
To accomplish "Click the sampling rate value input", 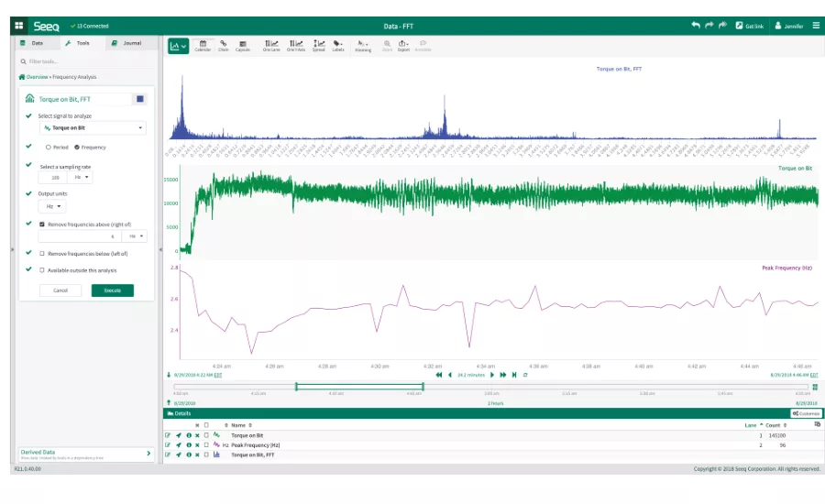I will pos(53,177).
